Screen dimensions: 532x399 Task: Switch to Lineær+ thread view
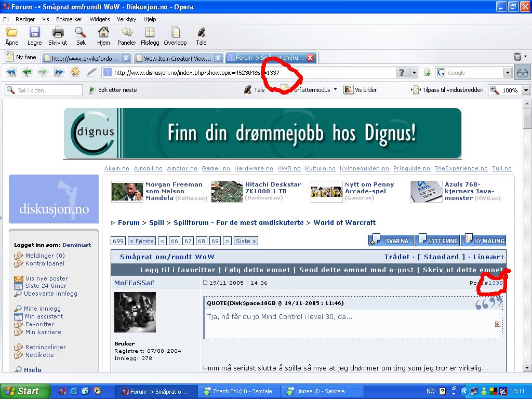pos(489,257)
